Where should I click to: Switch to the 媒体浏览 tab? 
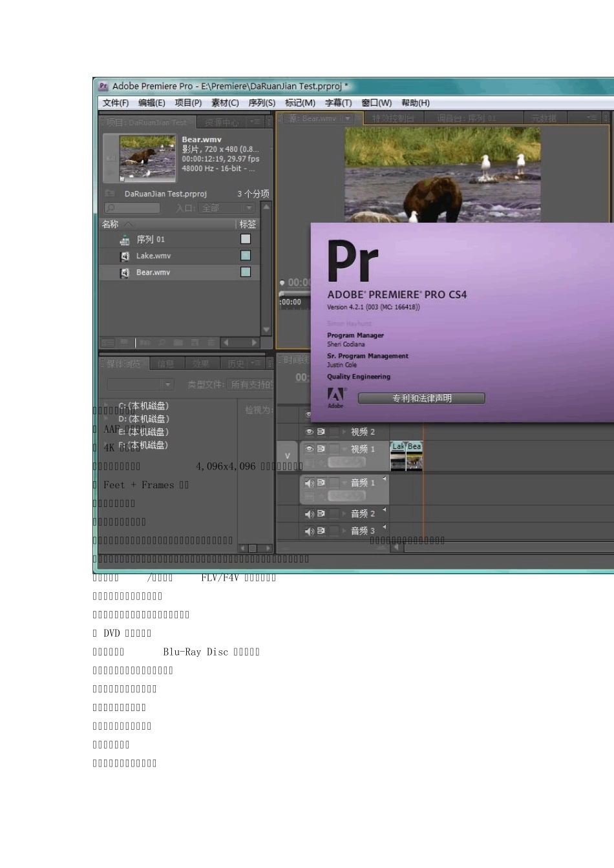point(123,364)
